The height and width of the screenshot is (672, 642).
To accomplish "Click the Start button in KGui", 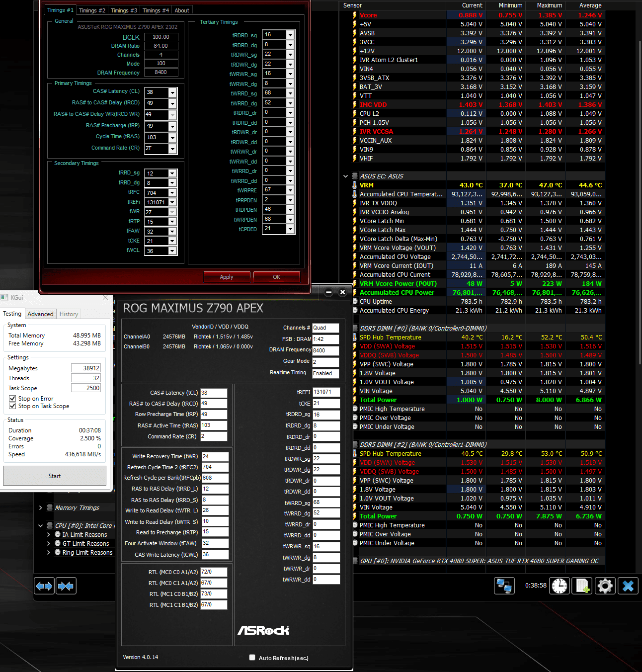I will coord(55,476).
